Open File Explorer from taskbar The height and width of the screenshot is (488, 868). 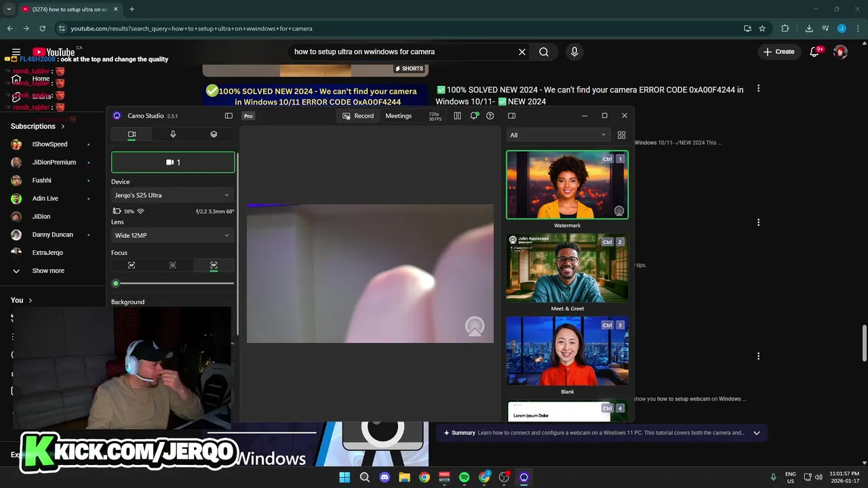pos(404,477)
